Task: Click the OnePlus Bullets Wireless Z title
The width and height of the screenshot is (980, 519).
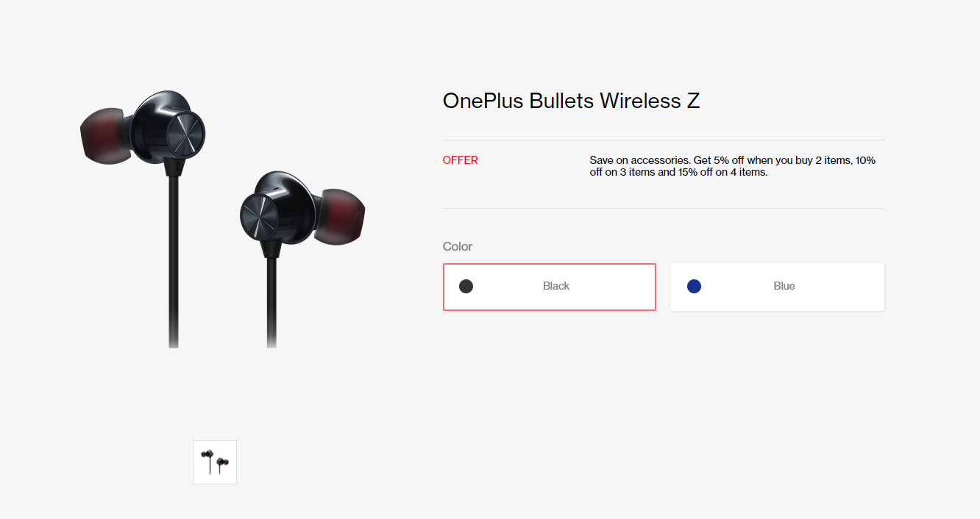Action: pyautogui.click(x=571, y=101)
